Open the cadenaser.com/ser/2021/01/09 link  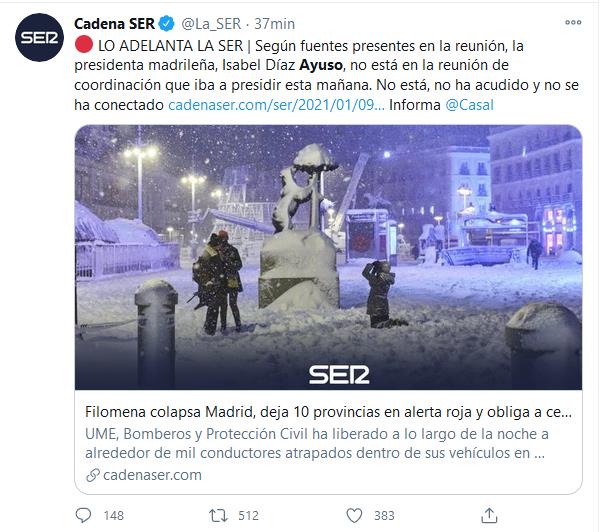[276, 105]
